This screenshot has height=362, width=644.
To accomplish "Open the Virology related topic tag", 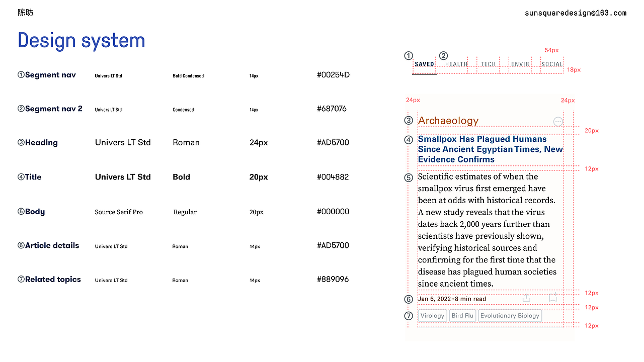I will coord(433,316).
